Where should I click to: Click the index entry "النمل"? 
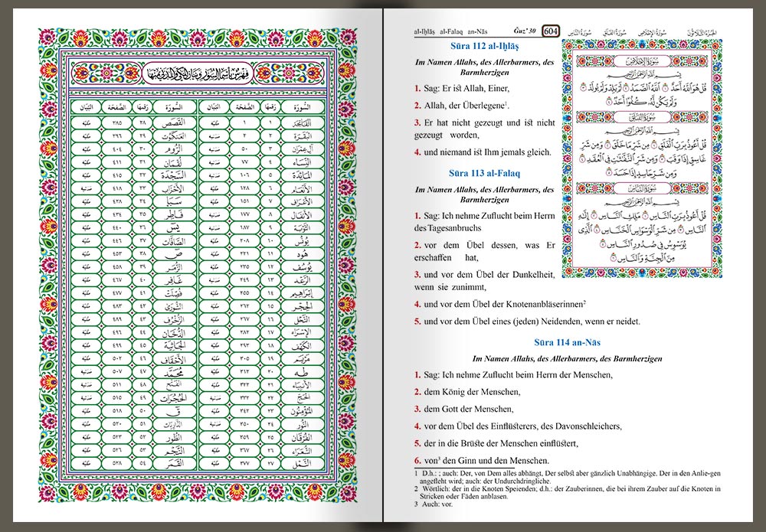click(x=303, y=464)
